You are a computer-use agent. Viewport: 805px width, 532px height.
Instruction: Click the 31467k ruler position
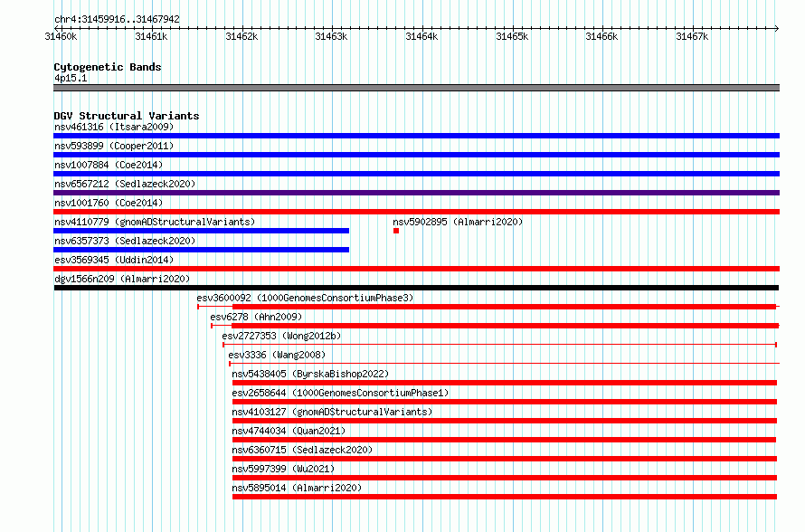click(x=693, y=36)
